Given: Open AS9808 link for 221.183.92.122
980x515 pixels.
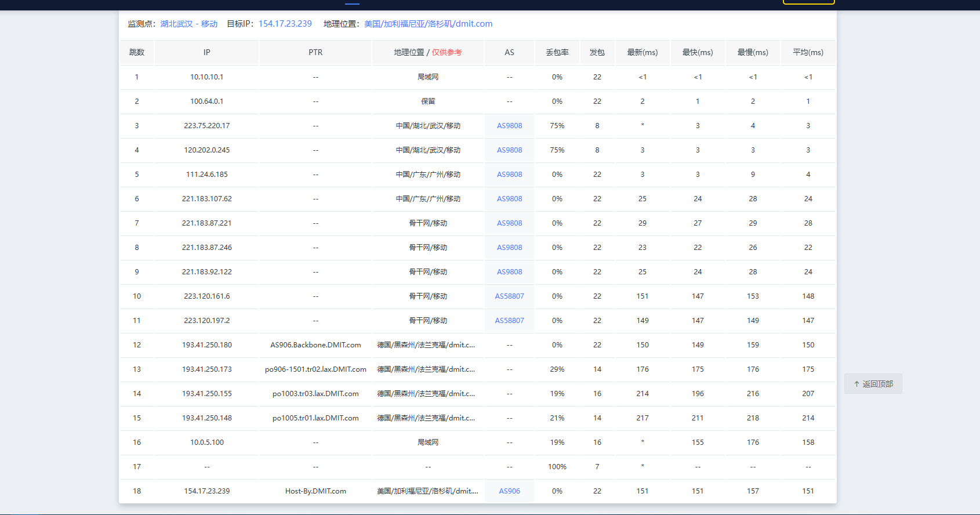Looking at the screenshot, I should coord(510,272).
